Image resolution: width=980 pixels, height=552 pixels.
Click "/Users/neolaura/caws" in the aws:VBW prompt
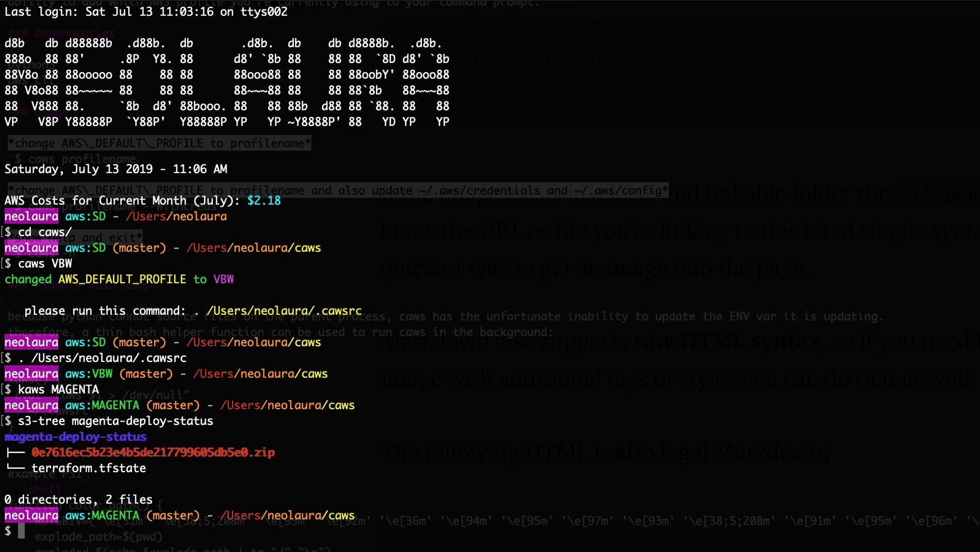pyautogui.click(x=261, y=374)
